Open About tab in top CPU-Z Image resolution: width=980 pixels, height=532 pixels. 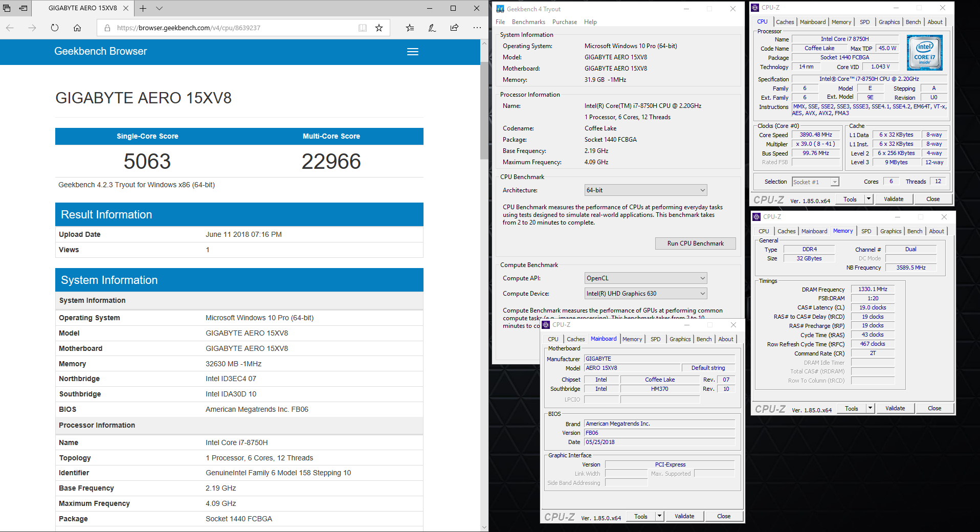935,22
